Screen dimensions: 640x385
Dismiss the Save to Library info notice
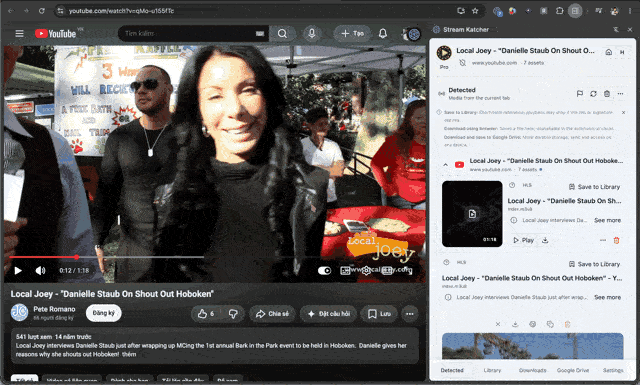623,112
